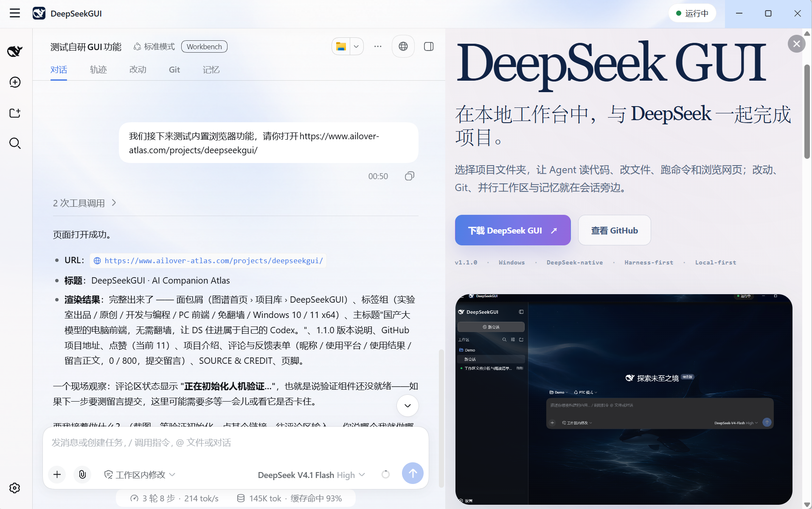The width and height of the screenshot is (812, 509).
Task: Click the speed gauge icon in status bar
Action: pyautogui.click(x=135, y=498)
